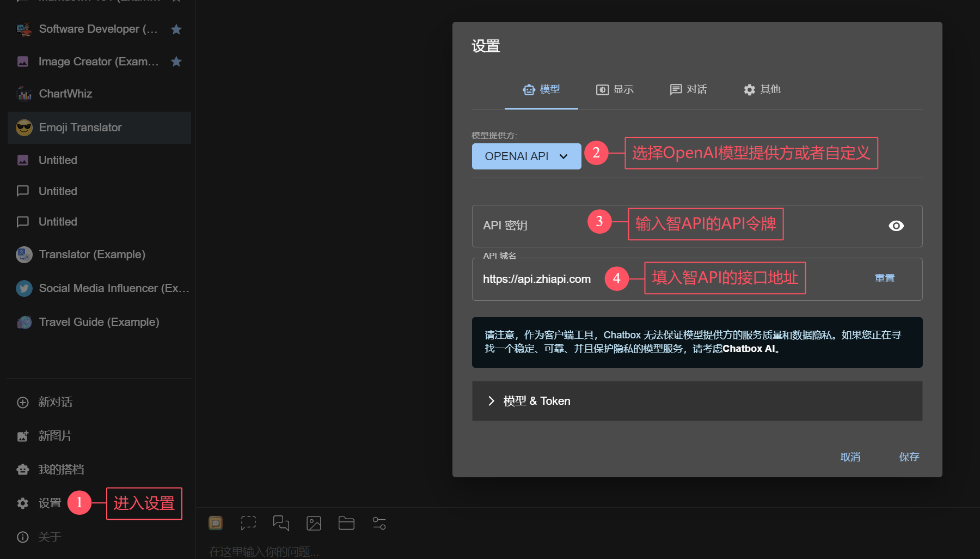
Task: Switch to the 模型 model tab
Action: [541, 89]
